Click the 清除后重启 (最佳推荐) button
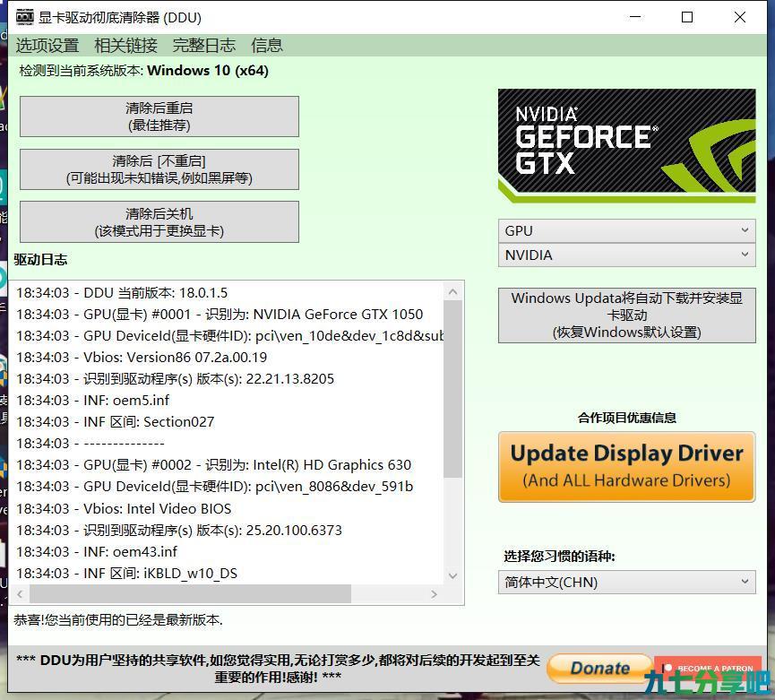The width and height of the screenshot is (775, 700). [x=159, y=117]
